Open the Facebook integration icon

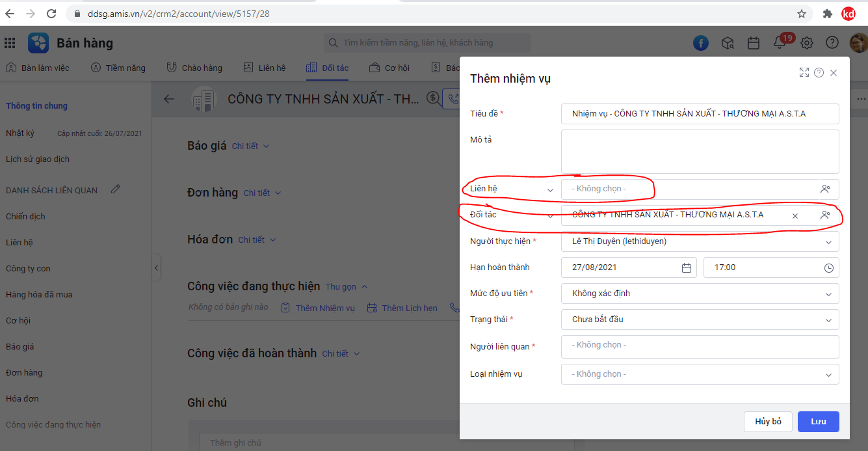pyautogui.click(x=700, y=43)
